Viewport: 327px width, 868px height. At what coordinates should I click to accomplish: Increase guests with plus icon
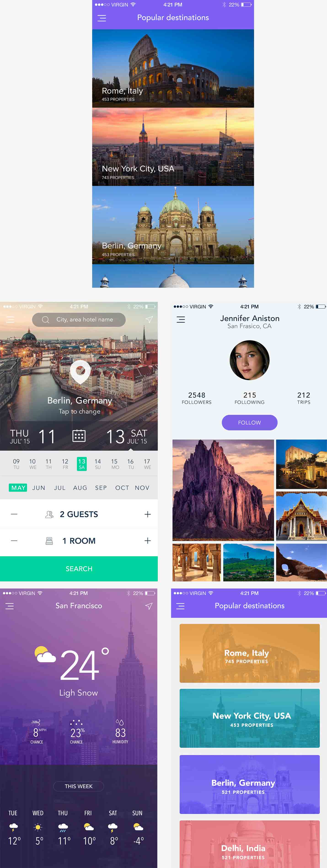[147, 514]
